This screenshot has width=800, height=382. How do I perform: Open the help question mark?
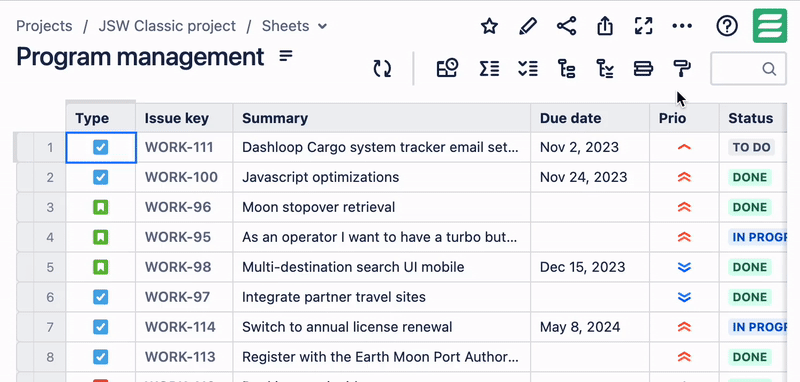click(x=727, y=26)
